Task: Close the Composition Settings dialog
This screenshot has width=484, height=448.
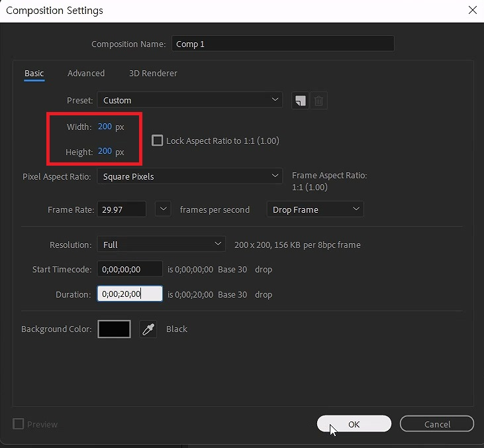Action: pyautogui.click(x=472, y=10)
